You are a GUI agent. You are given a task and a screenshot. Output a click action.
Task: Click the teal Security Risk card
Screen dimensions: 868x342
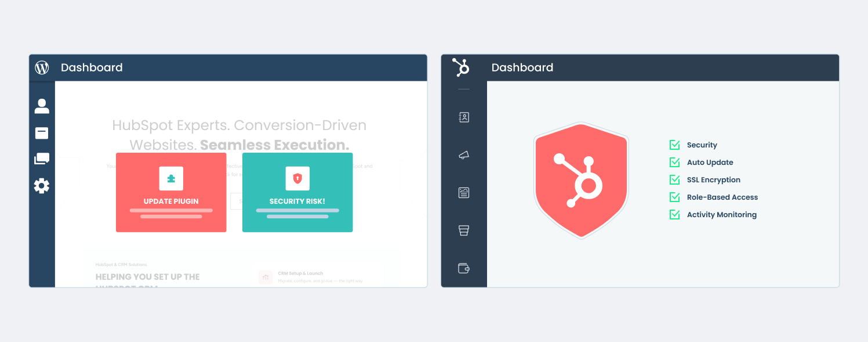297,192
